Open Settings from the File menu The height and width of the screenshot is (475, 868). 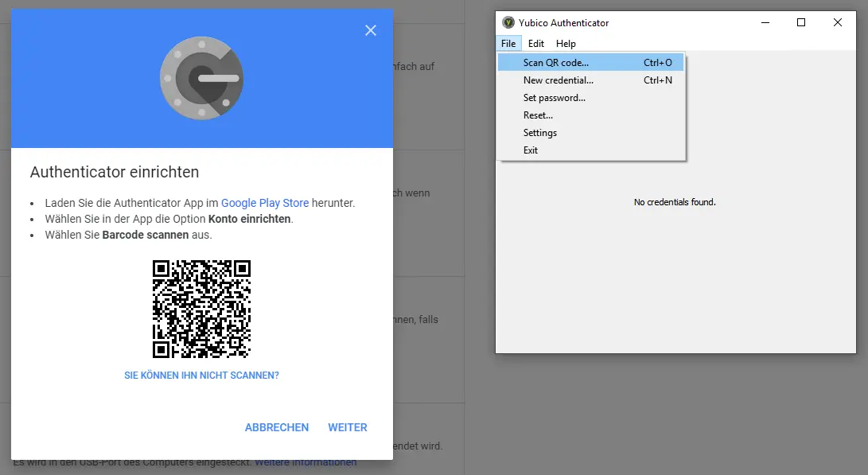point(590,133)
